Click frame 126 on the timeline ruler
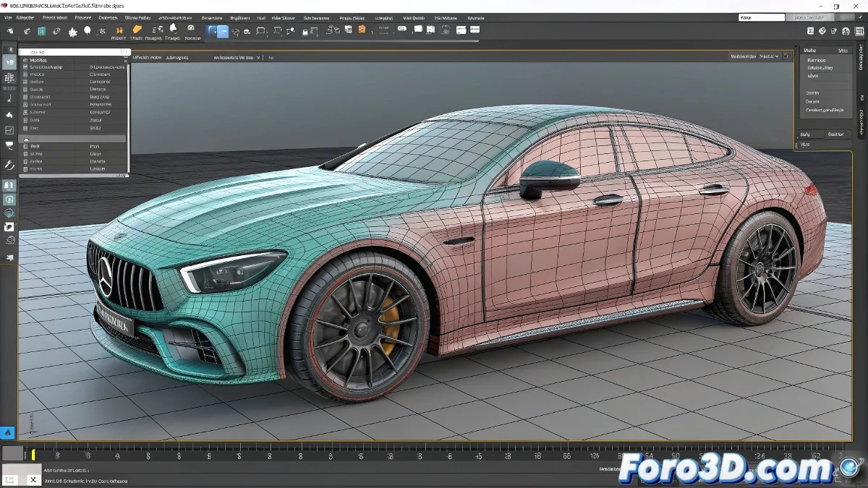Screen dimensions: 868x488 (595, 456)
